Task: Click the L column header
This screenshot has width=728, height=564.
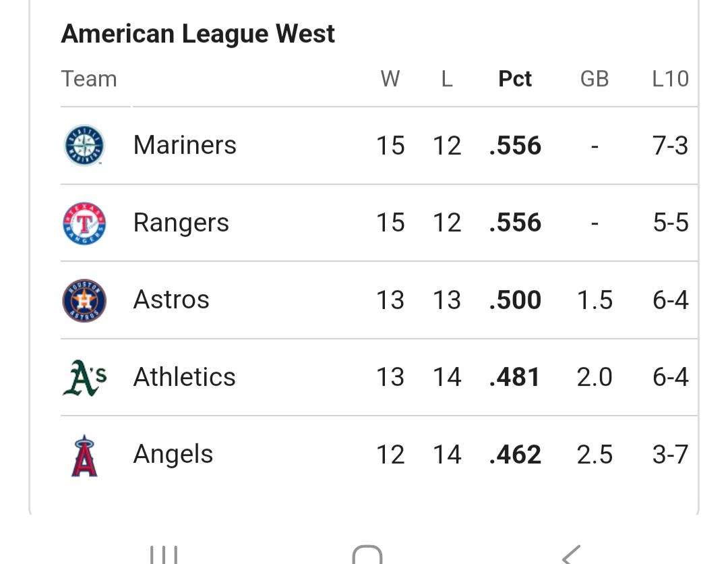Action: (x=447, y=78)
